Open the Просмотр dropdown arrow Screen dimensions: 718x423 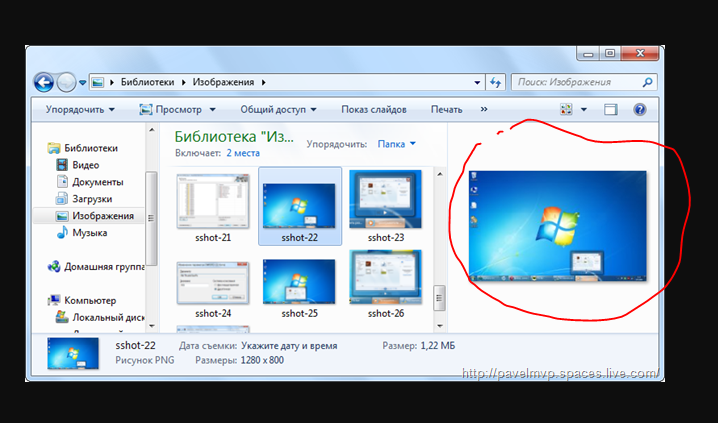212,109
